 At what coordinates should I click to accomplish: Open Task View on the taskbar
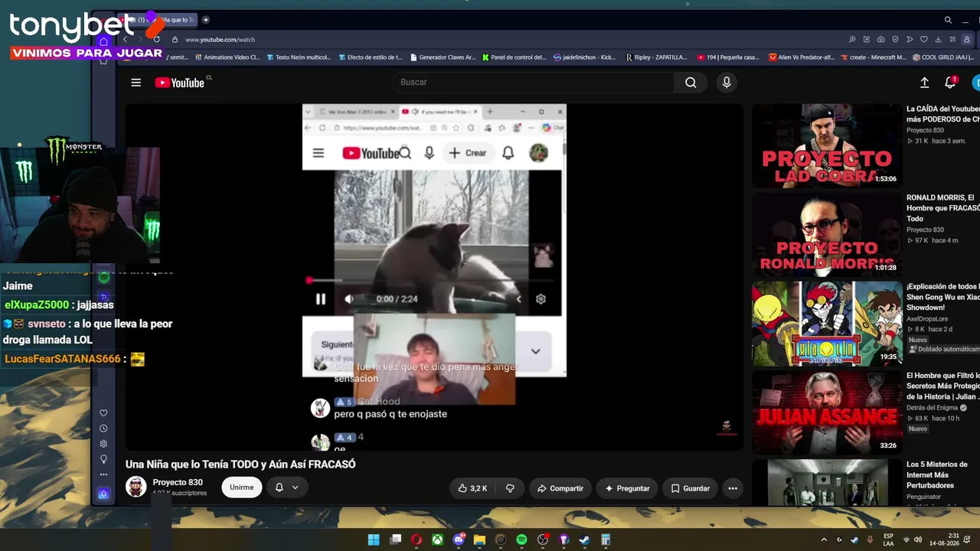coord(396,540)
